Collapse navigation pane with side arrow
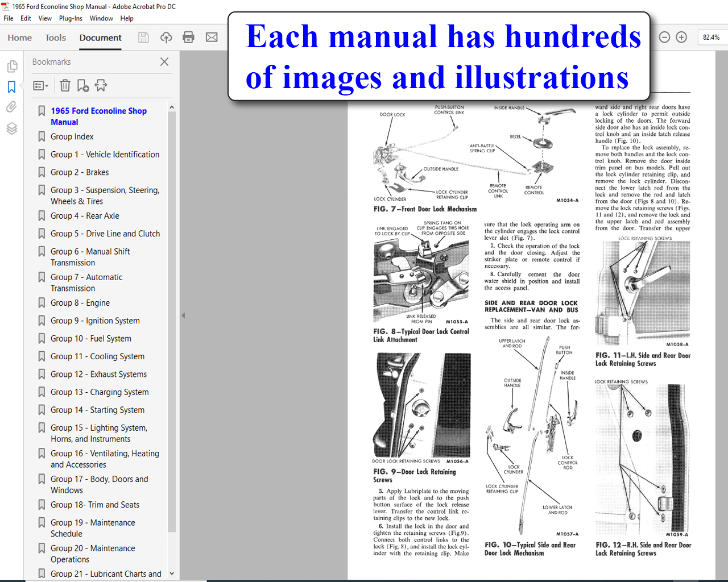This screenshot has height=582, width=728. click(183, 315)
